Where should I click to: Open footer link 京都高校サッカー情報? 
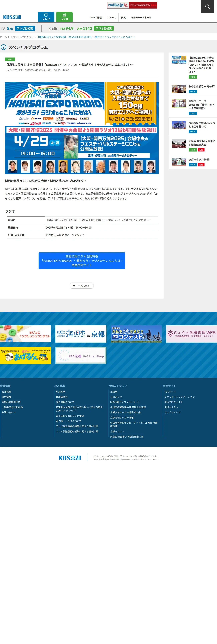coord(122,418)
